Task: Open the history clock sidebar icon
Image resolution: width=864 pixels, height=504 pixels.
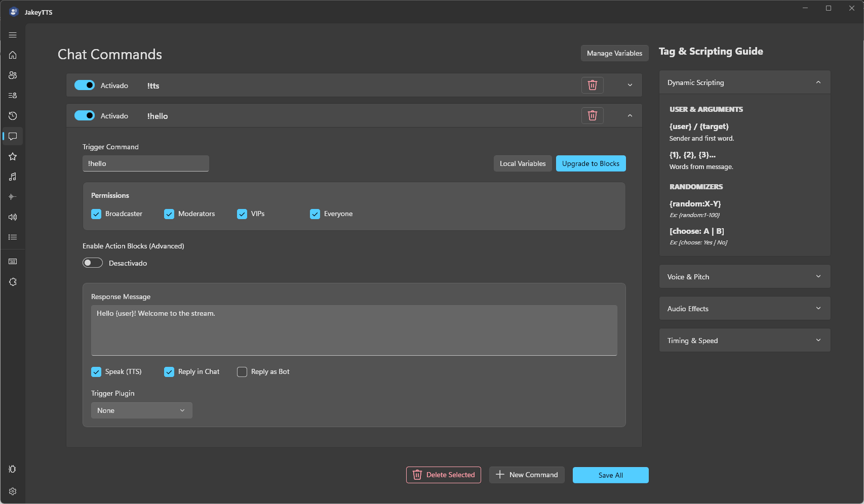Action: coord(13,116)
